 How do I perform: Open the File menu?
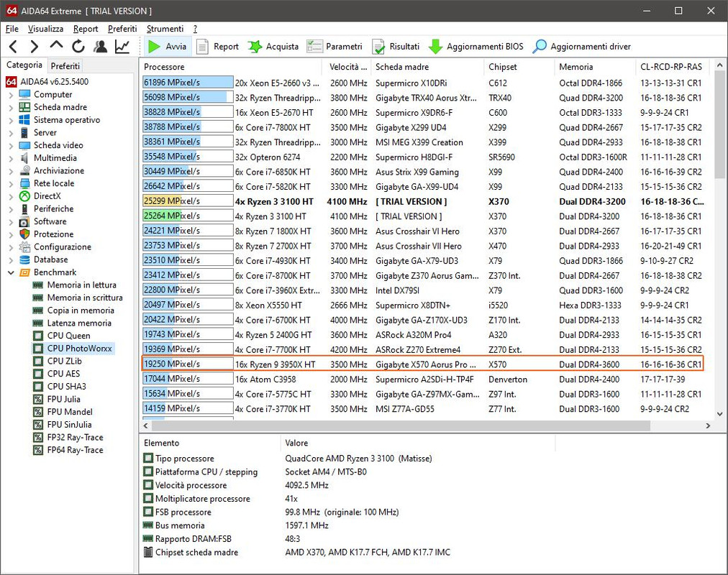click(x=12, y=29)
